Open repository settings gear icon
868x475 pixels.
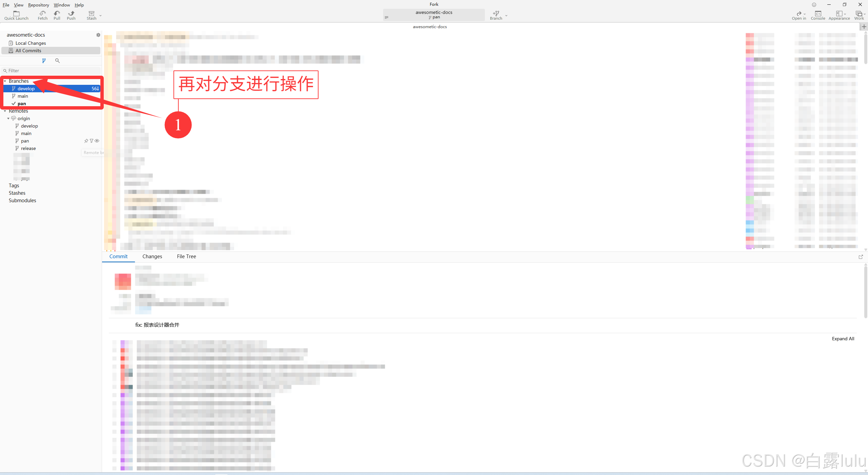(98, 35)
